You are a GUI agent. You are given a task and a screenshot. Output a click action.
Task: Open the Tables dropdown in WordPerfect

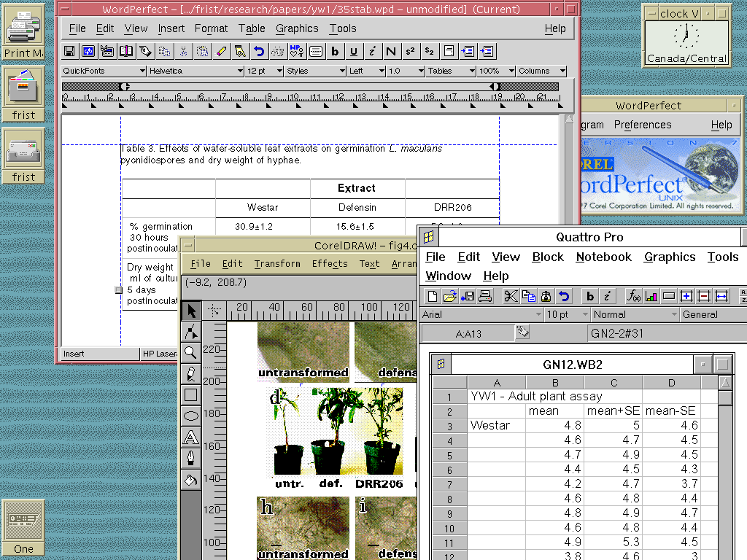pyautogui.click(x=451, y=71)
